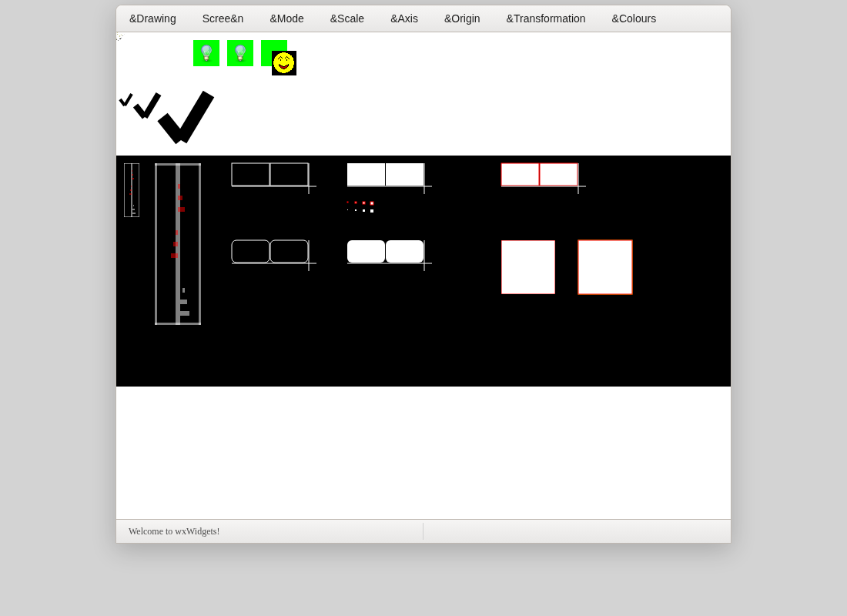
Task: Open the Scree&n menu
Action: pyautogui.click(x=223, y=19)
